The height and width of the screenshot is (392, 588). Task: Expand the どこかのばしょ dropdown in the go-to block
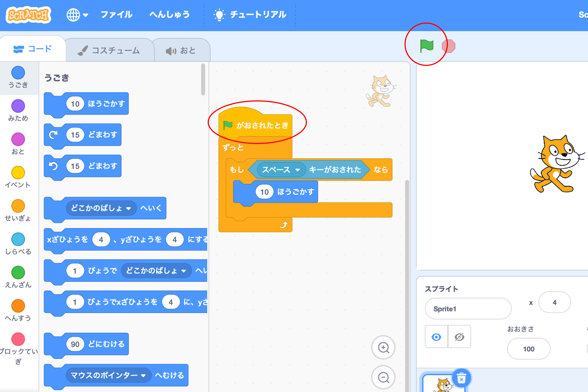pos(128,208)
